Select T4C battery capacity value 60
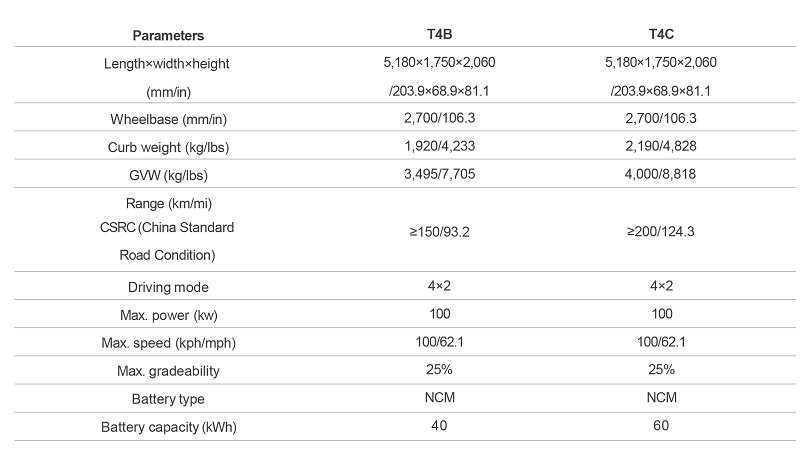 [661, 427]
